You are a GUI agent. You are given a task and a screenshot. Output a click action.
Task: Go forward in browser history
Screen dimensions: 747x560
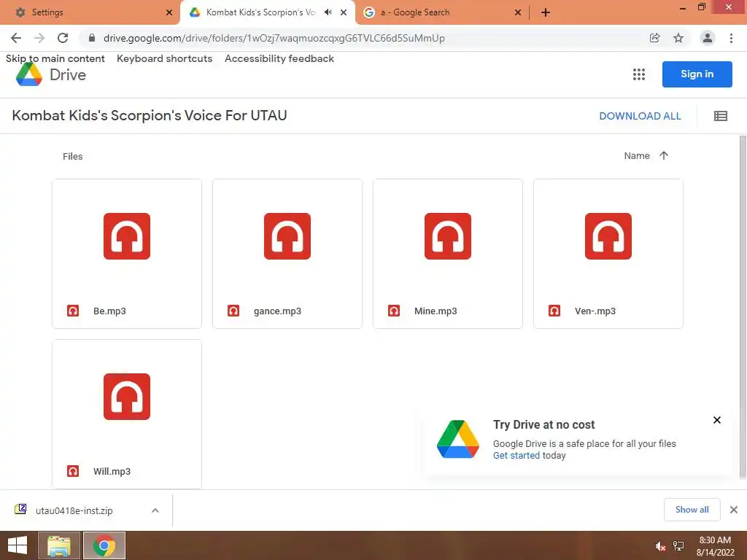39,38
